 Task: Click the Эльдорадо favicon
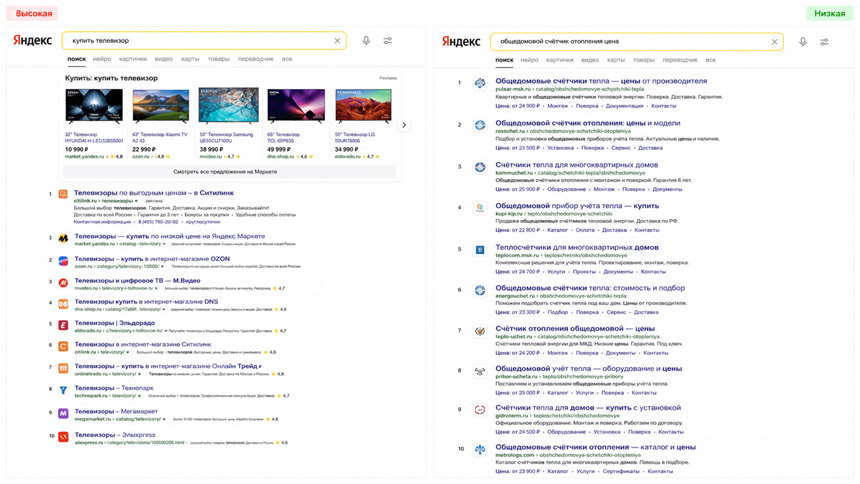click(x=64, y=325)
